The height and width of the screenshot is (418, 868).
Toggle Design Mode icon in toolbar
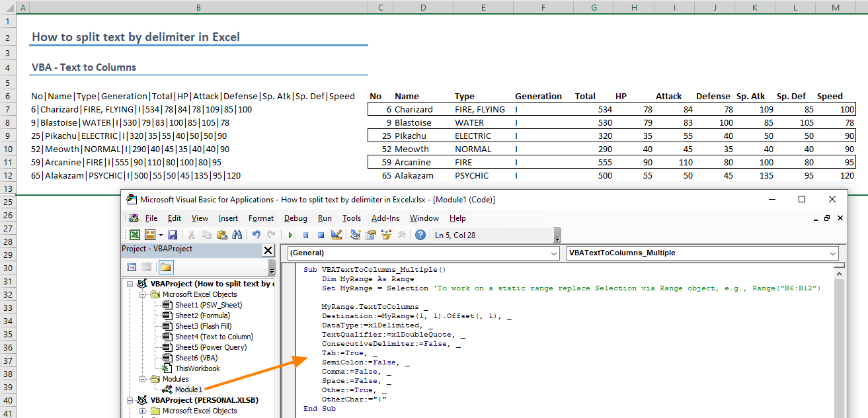[336, 235]
